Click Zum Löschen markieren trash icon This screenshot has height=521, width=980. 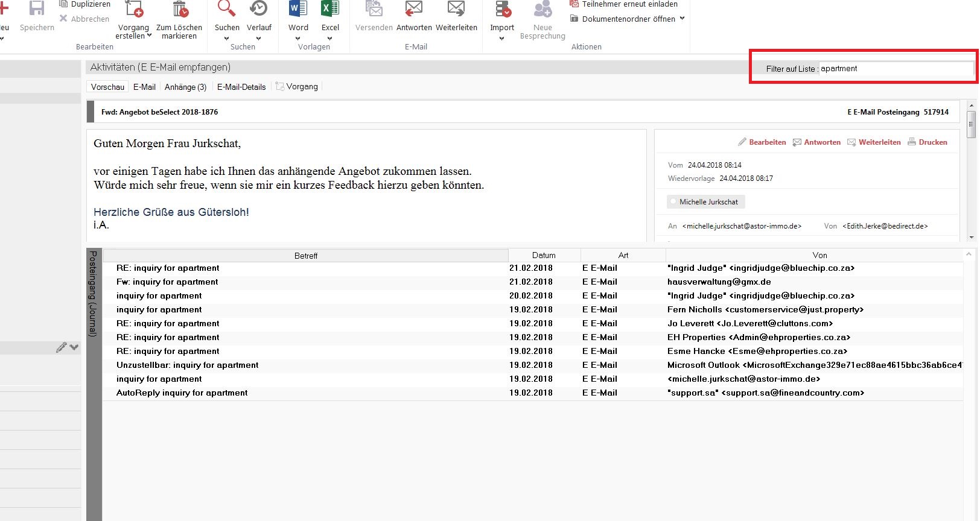coord(179,10)
